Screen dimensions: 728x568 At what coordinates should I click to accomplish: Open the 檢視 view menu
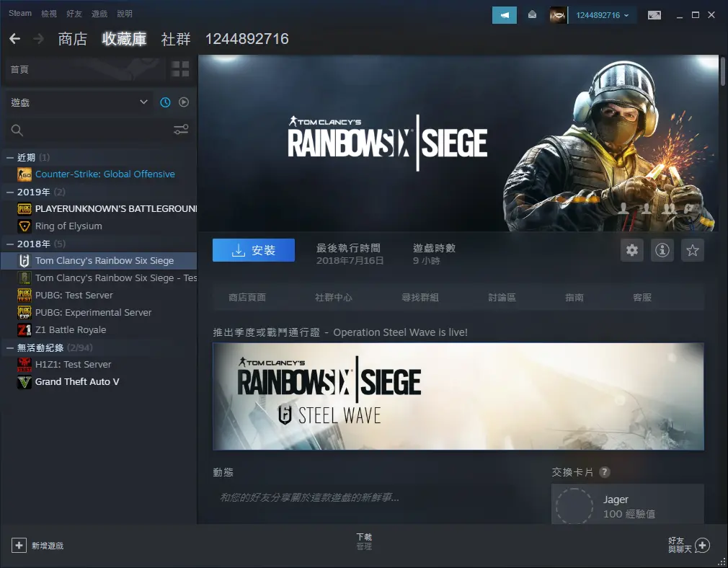point(49,14)
